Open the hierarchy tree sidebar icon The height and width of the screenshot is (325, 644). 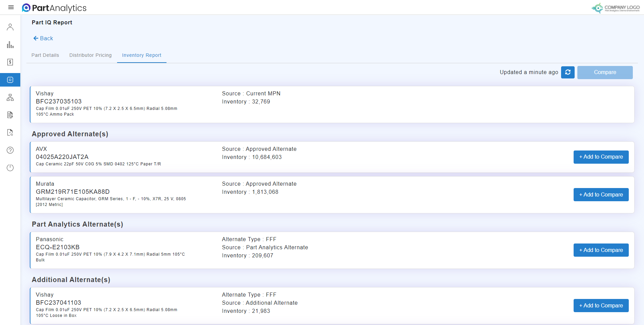(10, 98)
